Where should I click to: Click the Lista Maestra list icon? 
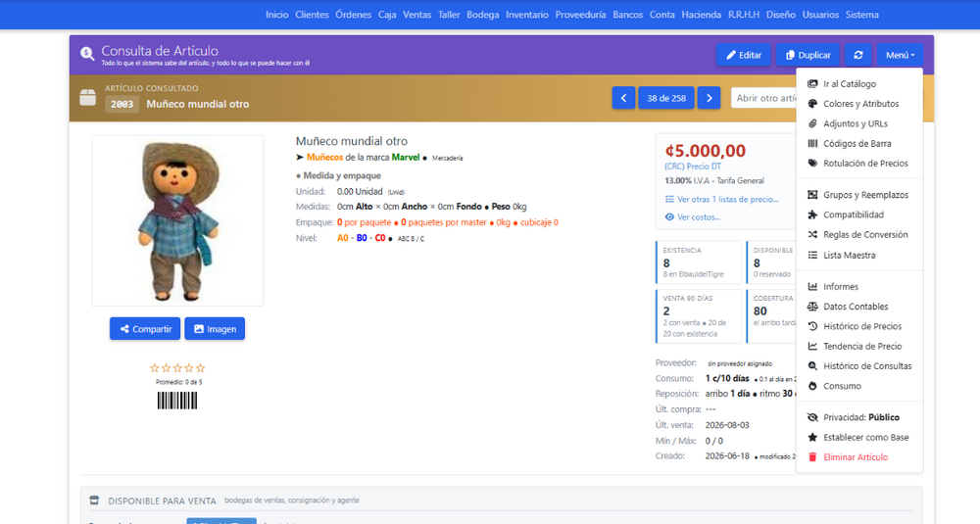[812, 255]
